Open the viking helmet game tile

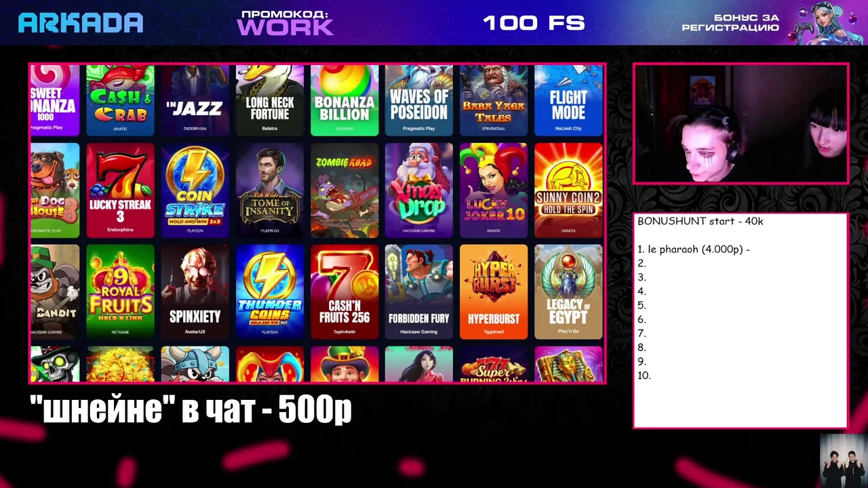coord(195,364)
